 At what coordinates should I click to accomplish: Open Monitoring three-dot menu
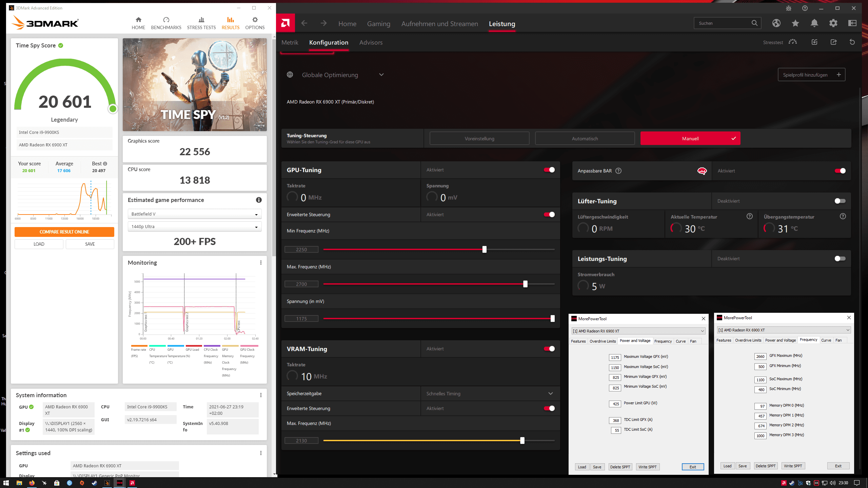[x=261, y=263]
